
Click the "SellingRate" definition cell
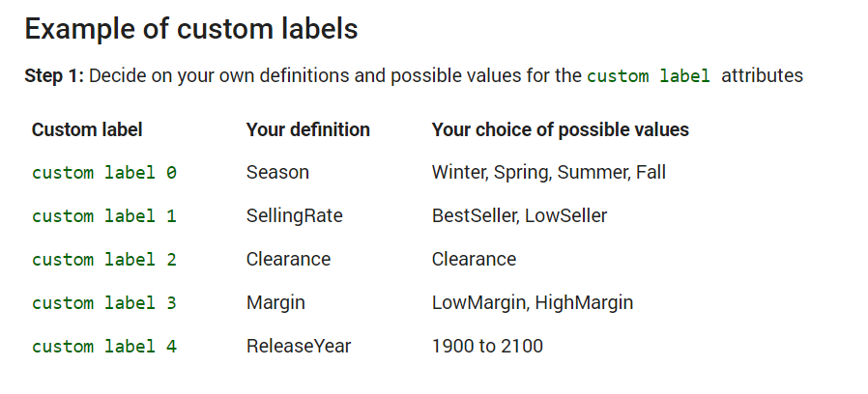(x=294, y=216)
